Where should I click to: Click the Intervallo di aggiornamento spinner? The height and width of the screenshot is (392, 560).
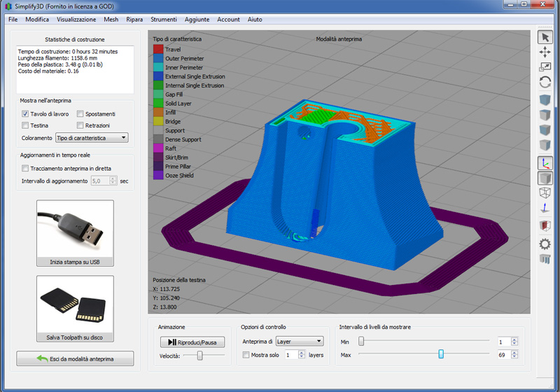point(104,181)
